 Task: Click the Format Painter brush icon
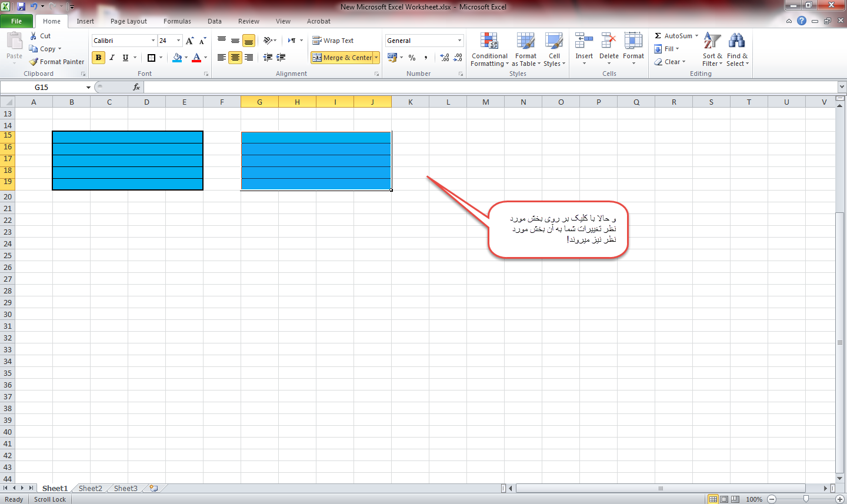point(34,62)
